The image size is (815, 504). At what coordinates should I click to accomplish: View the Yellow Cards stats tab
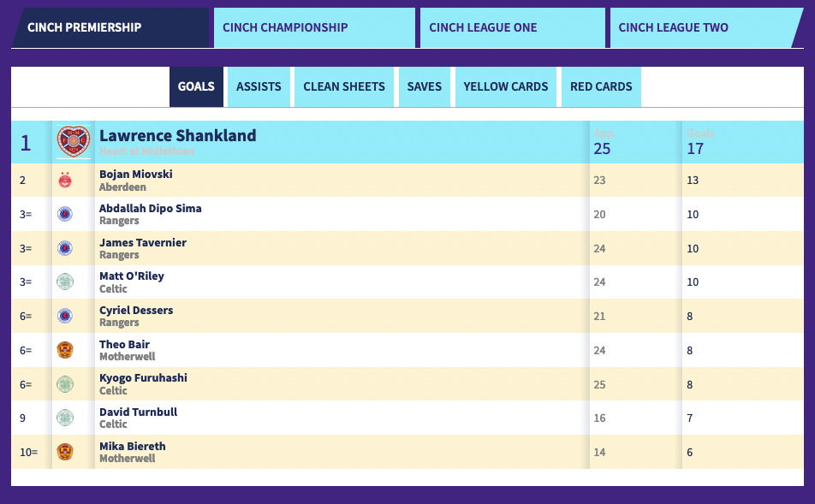point(506,86)
